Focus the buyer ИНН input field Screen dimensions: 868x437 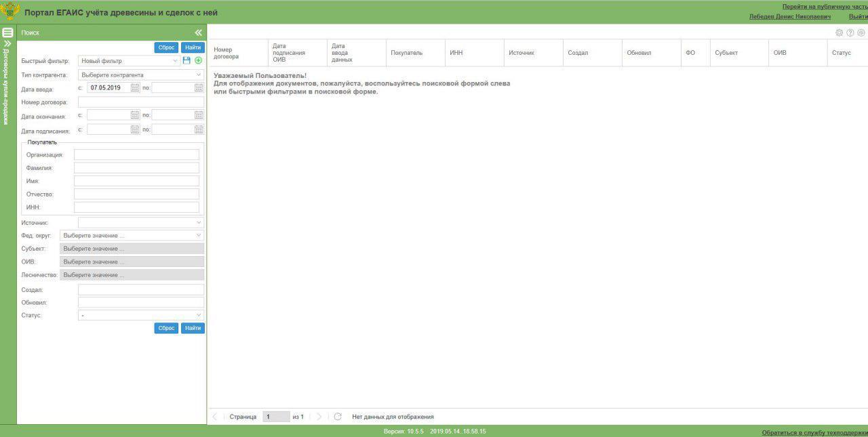[x=136, y=207]
